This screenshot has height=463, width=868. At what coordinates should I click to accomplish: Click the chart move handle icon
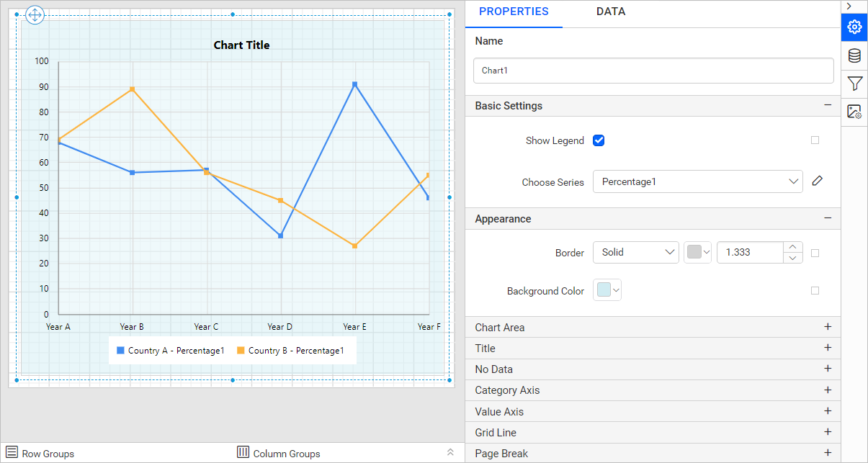35,15
